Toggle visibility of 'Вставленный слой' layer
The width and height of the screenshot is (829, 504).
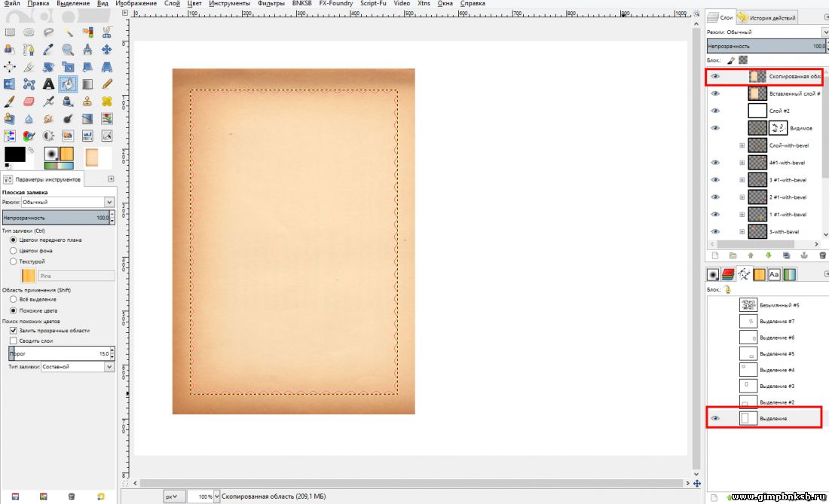pyautogui.click(x=715, y=93)
